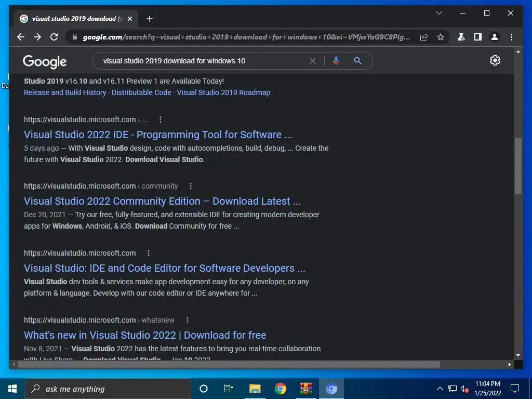532x399 pixels.
Task: Open more options for community result
Action: (x=191, y=186)
